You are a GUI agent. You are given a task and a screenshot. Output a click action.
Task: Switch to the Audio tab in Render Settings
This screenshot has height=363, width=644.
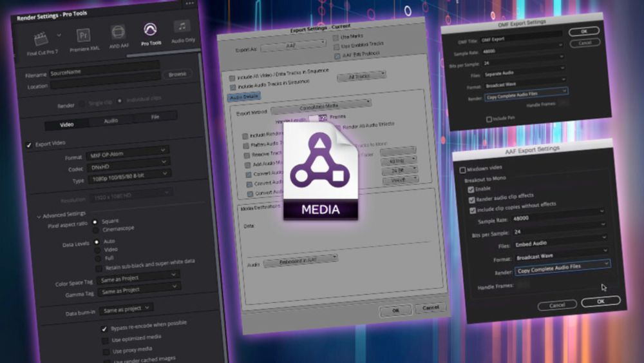point(111,121)
